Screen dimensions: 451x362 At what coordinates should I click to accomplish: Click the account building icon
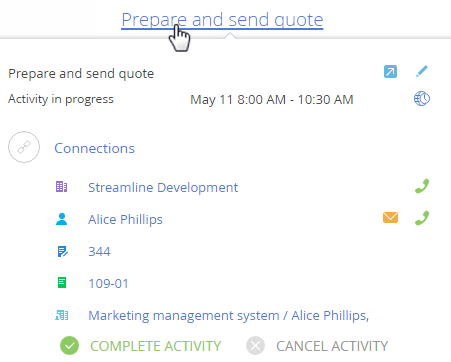point(61,187)
